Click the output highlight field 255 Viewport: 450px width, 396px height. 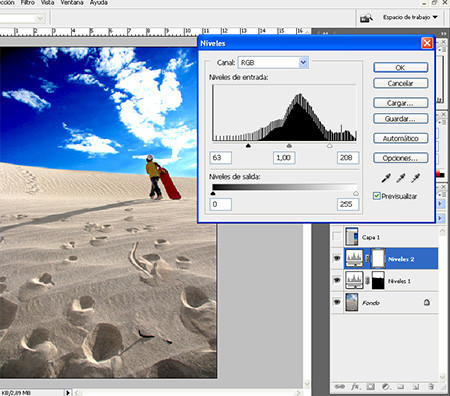click(x=348, y=204)
